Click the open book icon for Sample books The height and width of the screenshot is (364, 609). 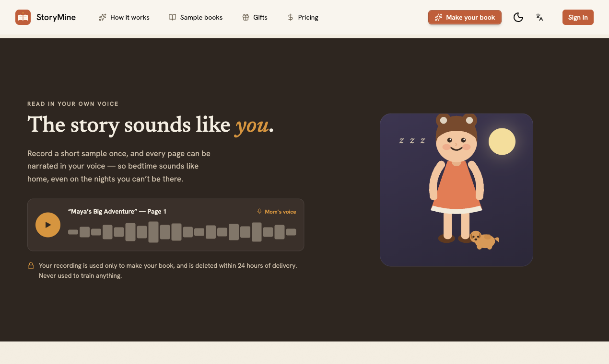[x=172, y=17]
